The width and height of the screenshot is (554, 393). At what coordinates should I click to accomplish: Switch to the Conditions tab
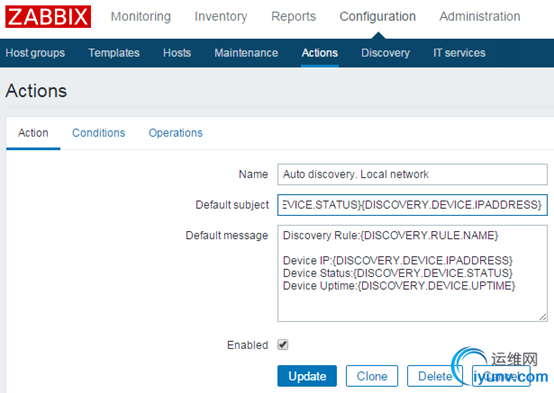(99, 133)
